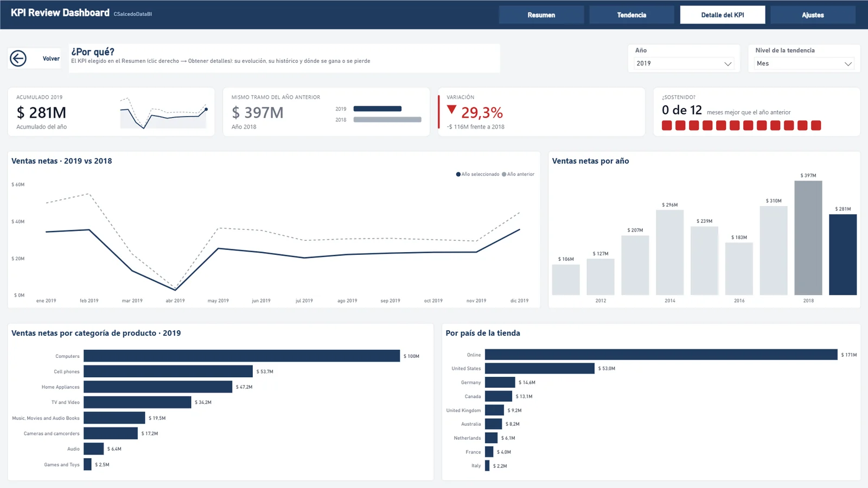Click the abr 2019 axis label

[x=175, y=300]
